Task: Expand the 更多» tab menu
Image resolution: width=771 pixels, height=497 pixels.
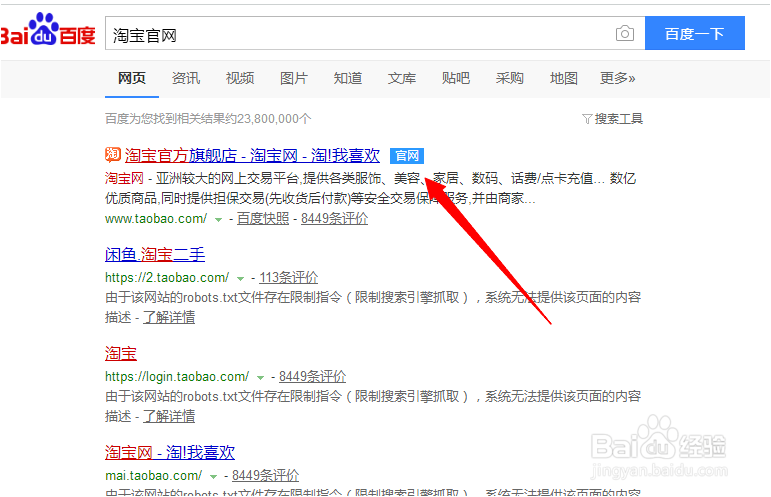Action: pos(618,78)
